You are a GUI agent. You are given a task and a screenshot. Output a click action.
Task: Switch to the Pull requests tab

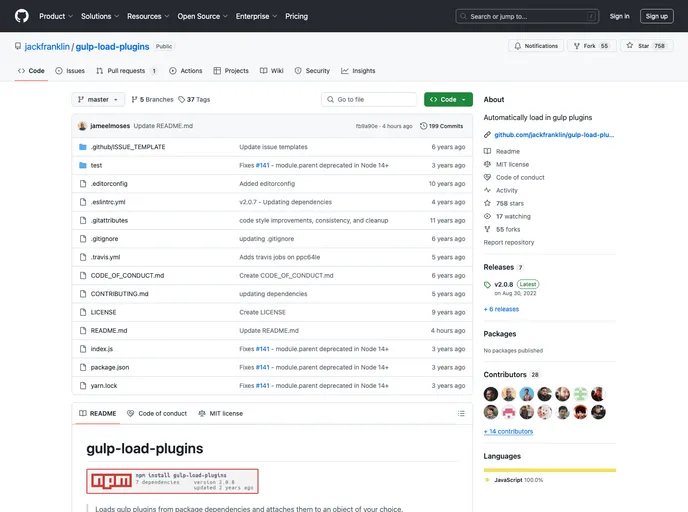point(127,71)
